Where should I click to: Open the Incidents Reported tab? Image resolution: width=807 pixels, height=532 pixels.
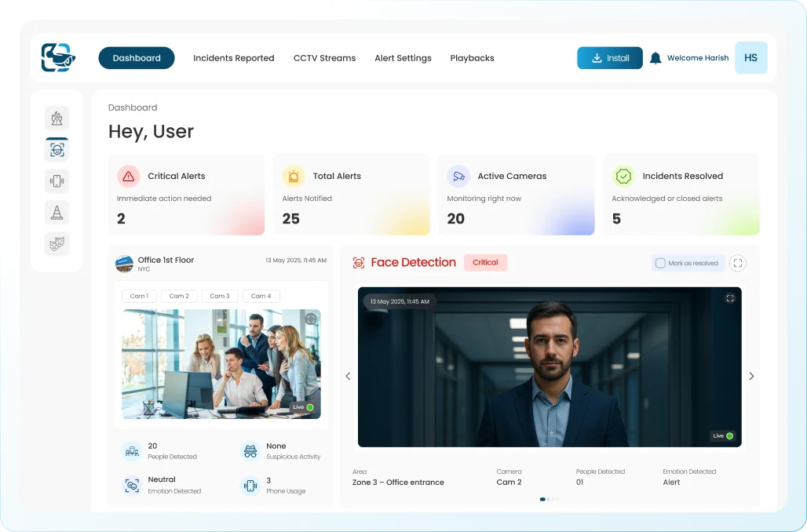(x=234, y=58)
